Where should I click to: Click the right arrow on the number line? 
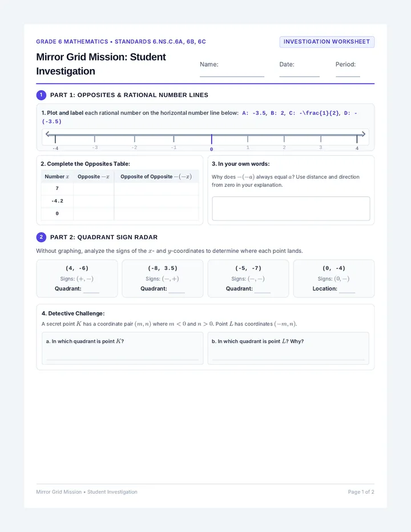(x=363, y=134)
